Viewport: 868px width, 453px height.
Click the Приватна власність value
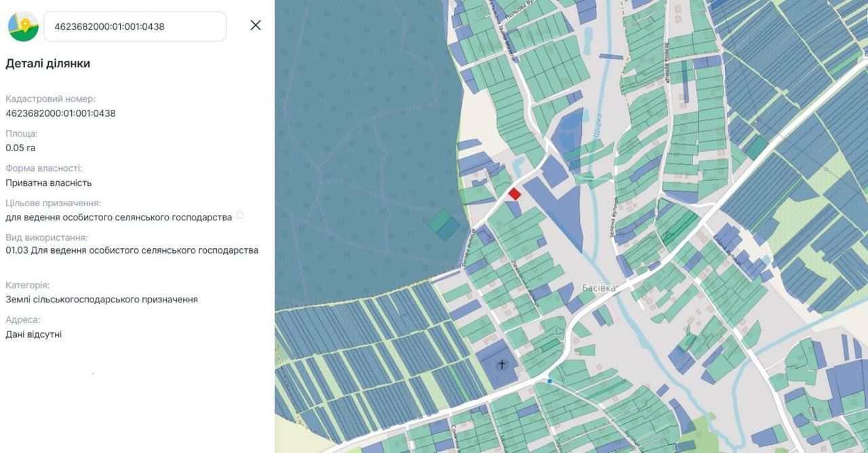pos(49,183)
